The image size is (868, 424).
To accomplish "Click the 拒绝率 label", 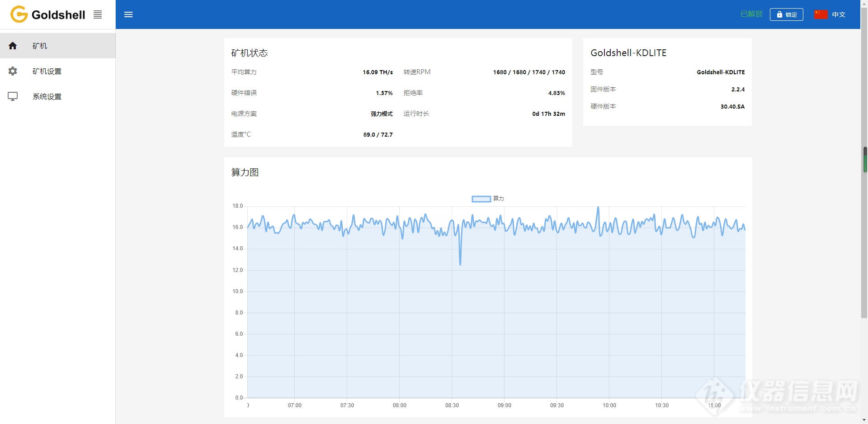I will [413, 93].
